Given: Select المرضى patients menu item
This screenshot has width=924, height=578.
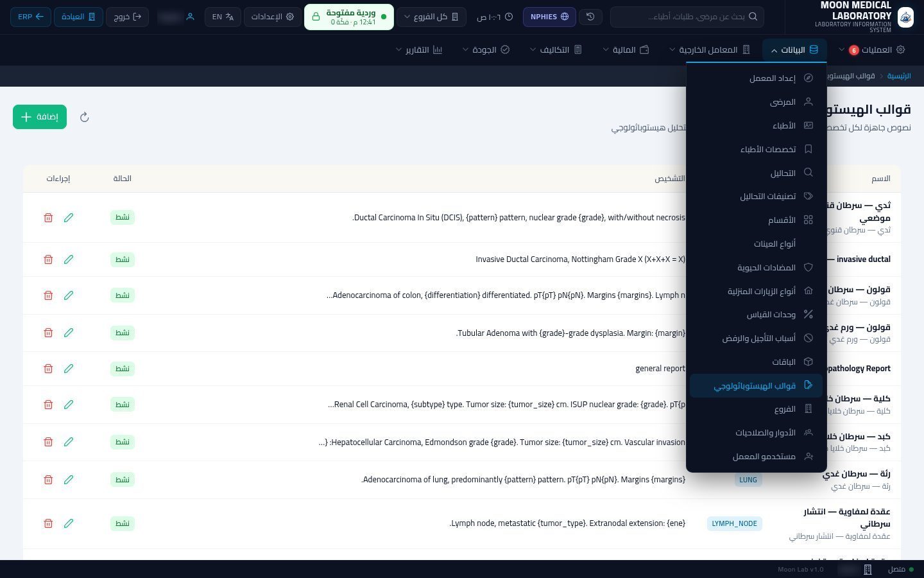Looking at the screenshot, I should pos(756,102).
